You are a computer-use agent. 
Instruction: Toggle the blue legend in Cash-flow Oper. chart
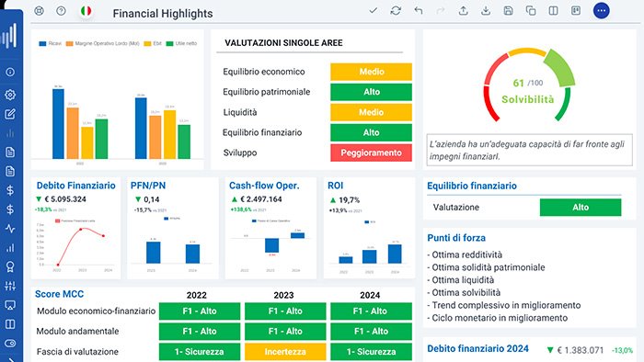point(270,221)
